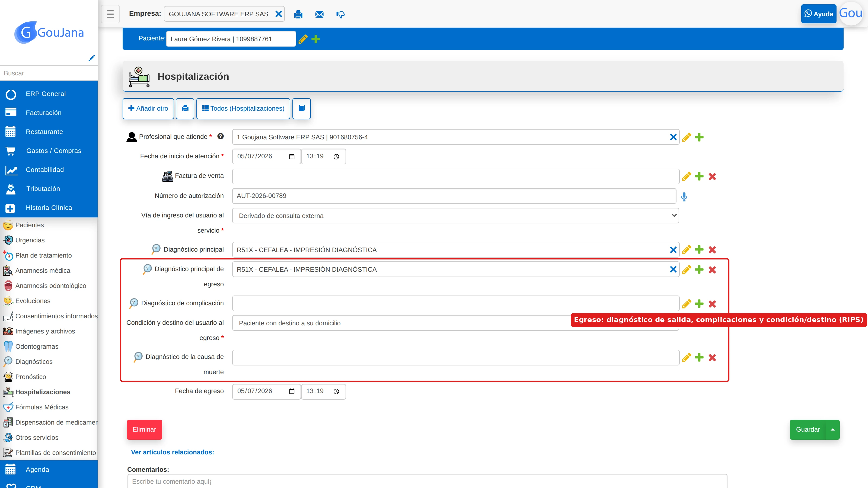Open the email envelope icon
The height and width of the screenshot is (488, 868).
pos(319,14)
